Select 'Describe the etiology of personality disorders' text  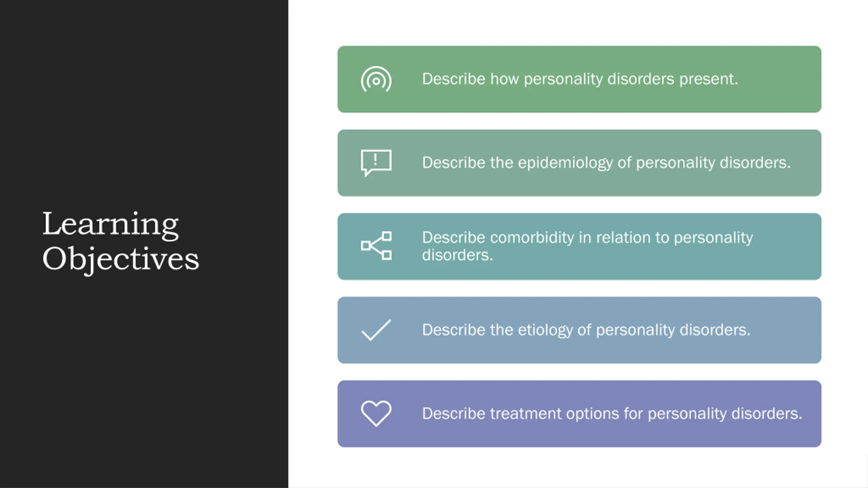(x=586, y=330)
